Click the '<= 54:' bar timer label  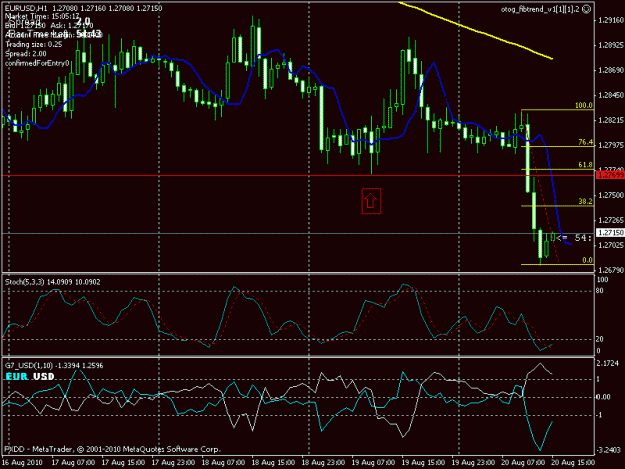pyautogui.click(x=574, y=238)
